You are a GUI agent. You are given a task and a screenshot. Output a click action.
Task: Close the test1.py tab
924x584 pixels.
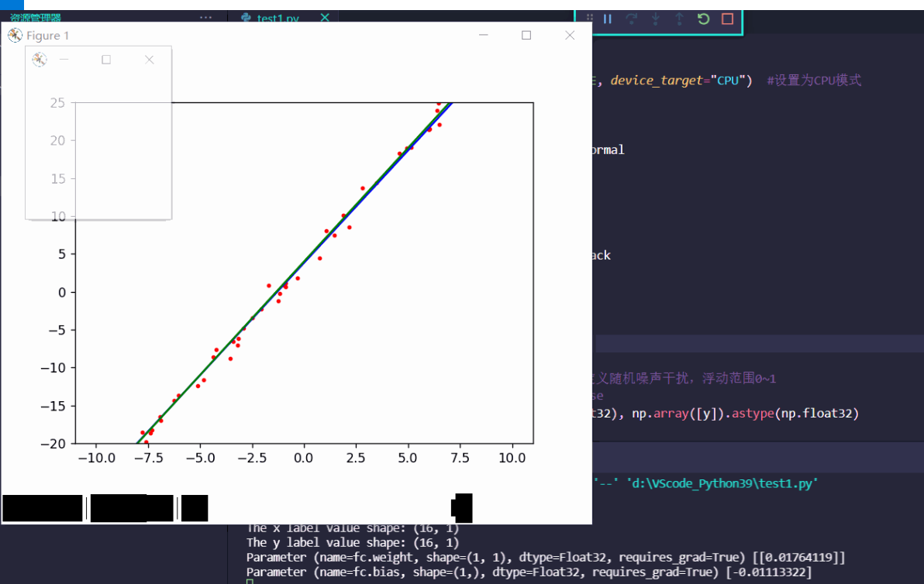[325, 18]
